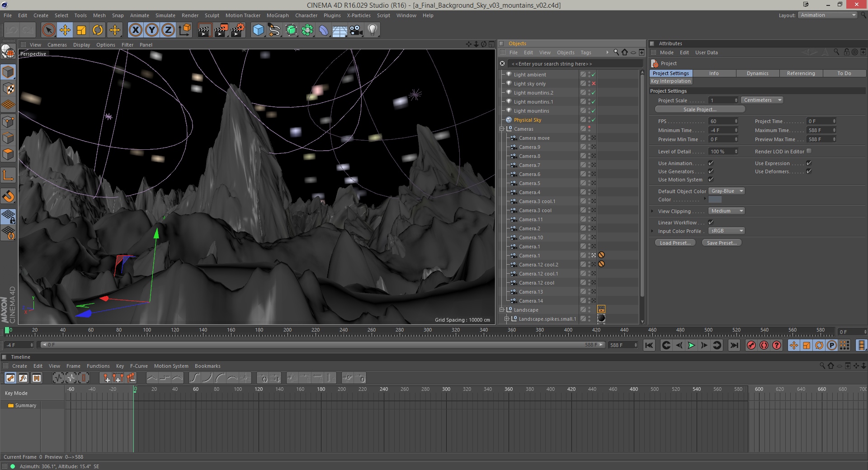Toggle Linear Workflow checkbox

[x=711, y=223]
